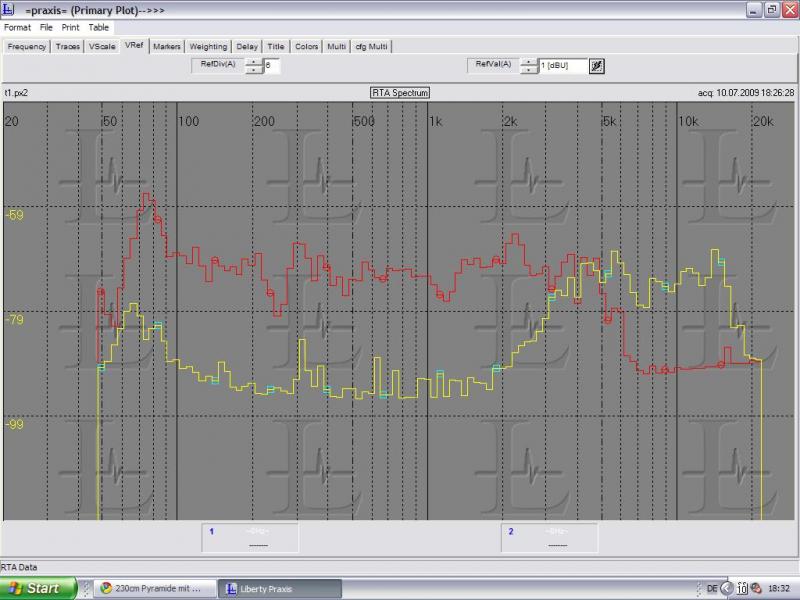Open the Format menu

pos(17,27)
